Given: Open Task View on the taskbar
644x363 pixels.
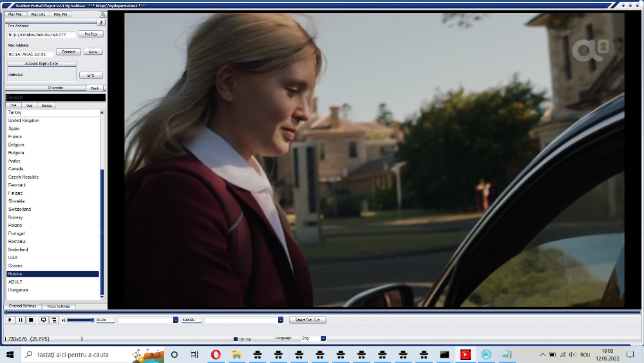Looking at the screenshot, I should [194, 355].
